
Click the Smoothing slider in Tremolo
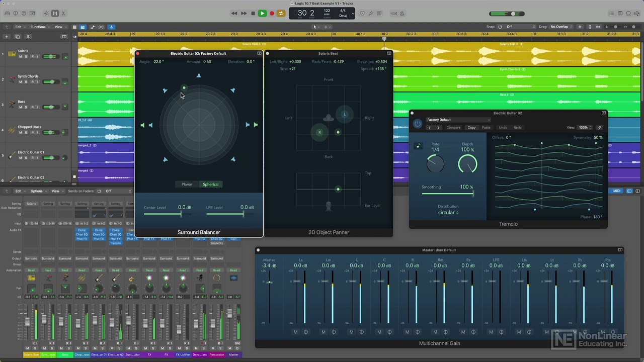tap(447, 194)
